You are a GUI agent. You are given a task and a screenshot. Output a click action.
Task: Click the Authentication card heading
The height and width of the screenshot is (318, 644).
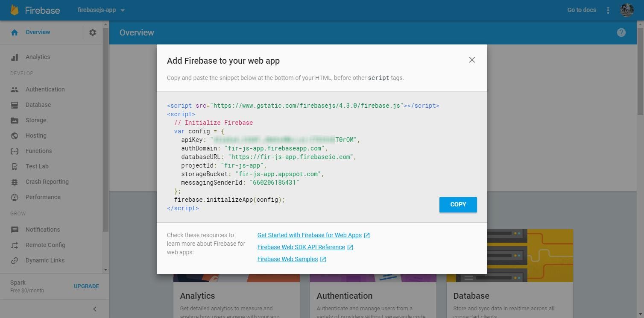click(345, 296)
